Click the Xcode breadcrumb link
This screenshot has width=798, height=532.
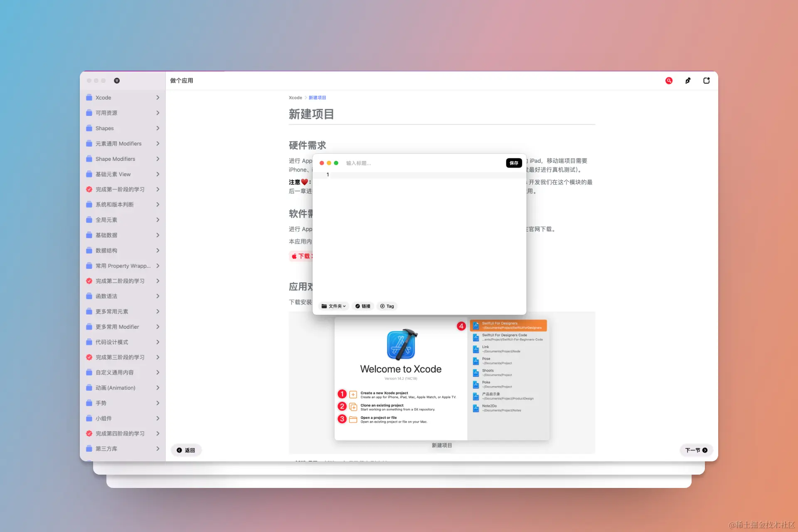(x=295, y=98)
